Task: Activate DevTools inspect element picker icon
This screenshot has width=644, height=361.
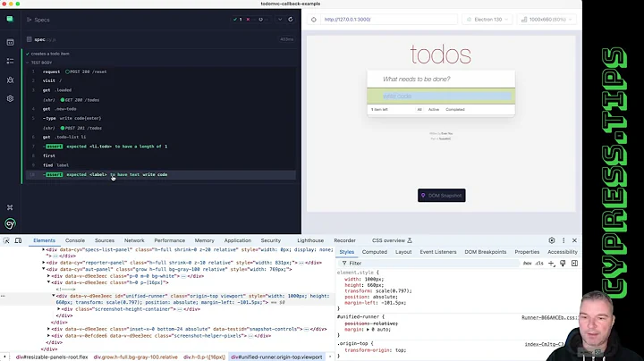Action: click(6, 240)
